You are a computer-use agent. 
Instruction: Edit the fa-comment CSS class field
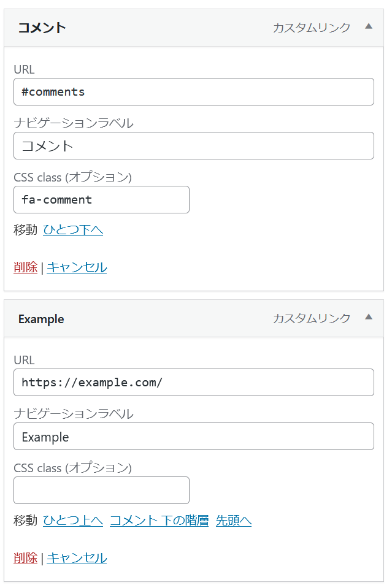click(101, 200)
